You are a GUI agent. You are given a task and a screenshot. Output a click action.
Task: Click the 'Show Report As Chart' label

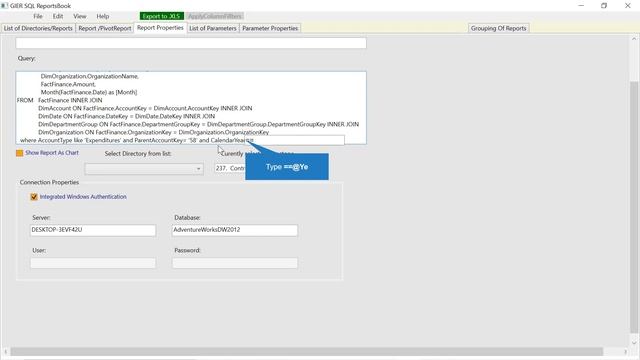pyautogui.click(x=52, y=153)
